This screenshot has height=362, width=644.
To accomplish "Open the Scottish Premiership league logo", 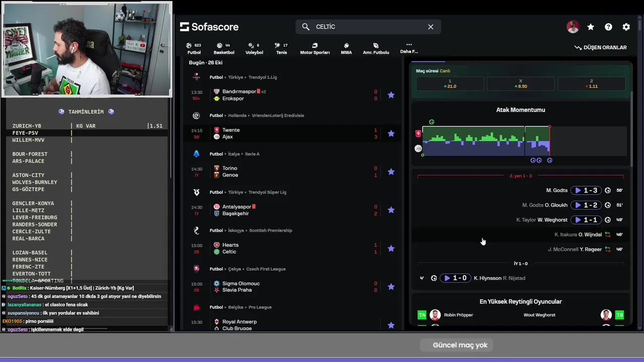I will [196, 230].
